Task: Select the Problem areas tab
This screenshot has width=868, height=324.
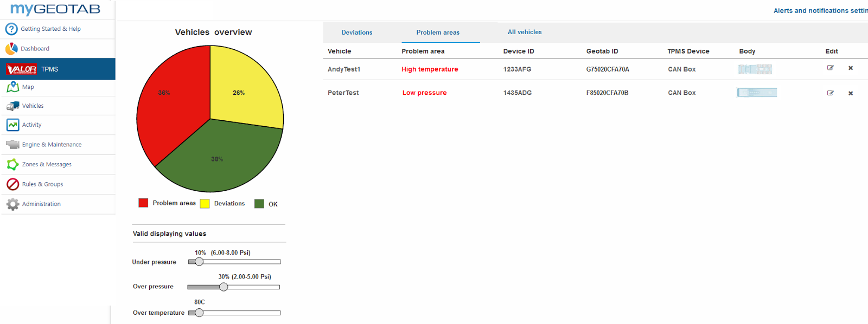Action: [x=438, y=33]
